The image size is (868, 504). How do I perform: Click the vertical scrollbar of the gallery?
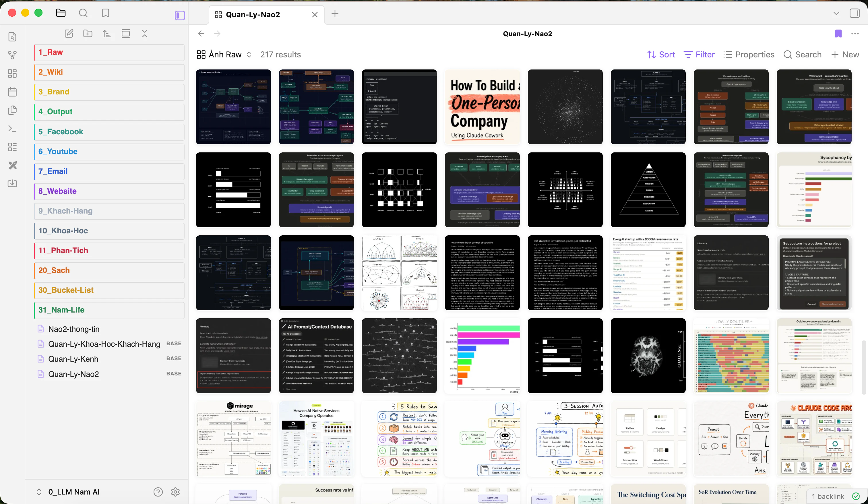863,367
